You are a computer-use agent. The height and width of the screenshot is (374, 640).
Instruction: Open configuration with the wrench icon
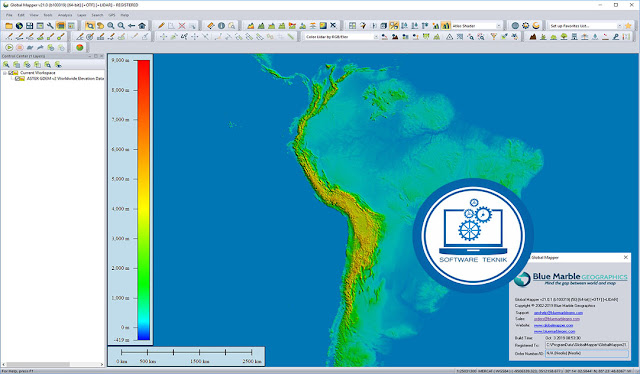[50, 26]
